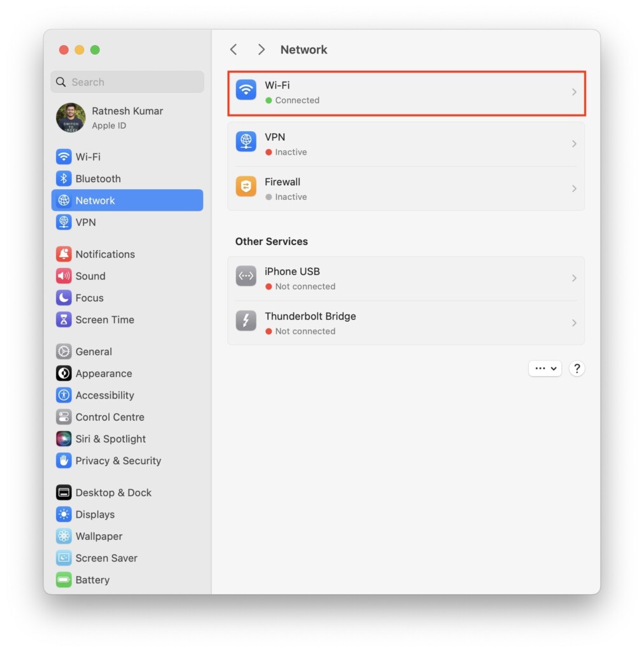The height and width of the screenshot is (652, 644).
Task: Click the Control Centre icon
Action: 64,417
